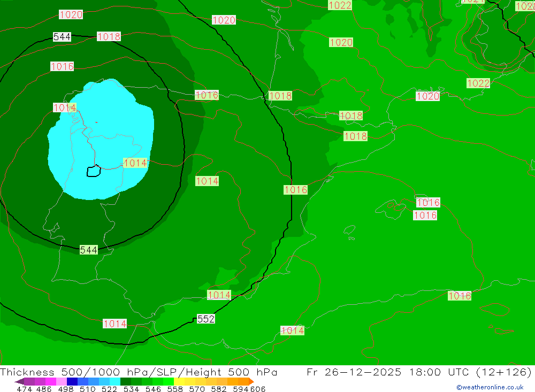Click the 552 height contour label
The height and width of the screenshot is (392, 535).
[x=206, y=319]
